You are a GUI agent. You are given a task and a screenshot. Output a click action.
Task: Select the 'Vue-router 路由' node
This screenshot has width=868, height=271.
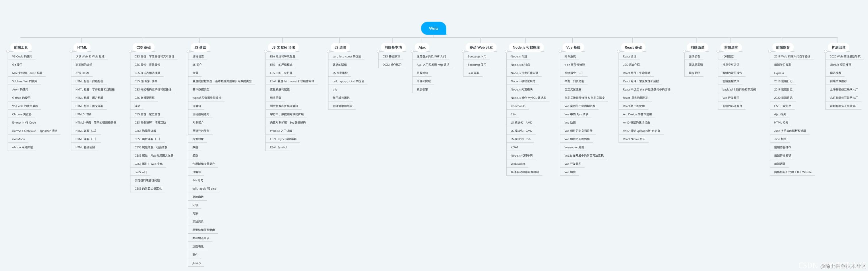coord(574,147)
